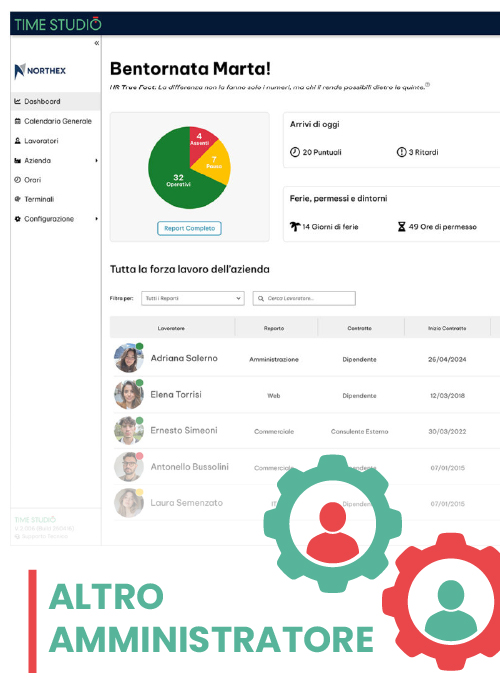Click the date 30/03/2022
This screenshot has width=500, height=700.
pos(447,432)
